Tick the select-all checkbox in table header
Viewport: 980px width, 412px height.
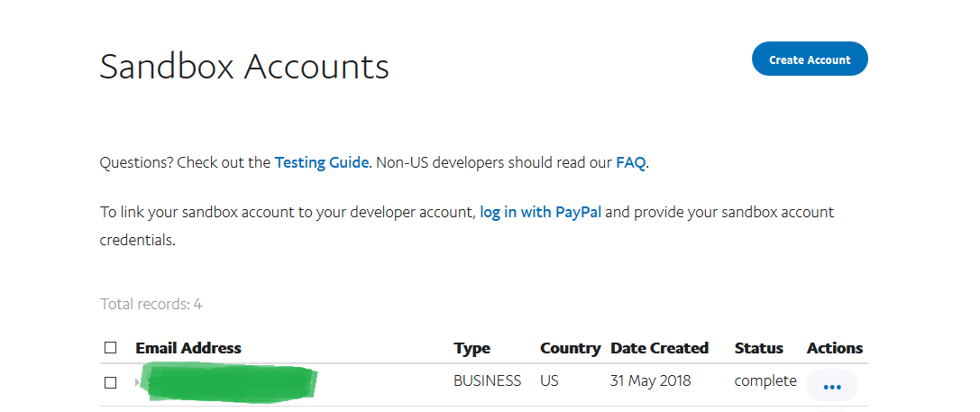110,348
